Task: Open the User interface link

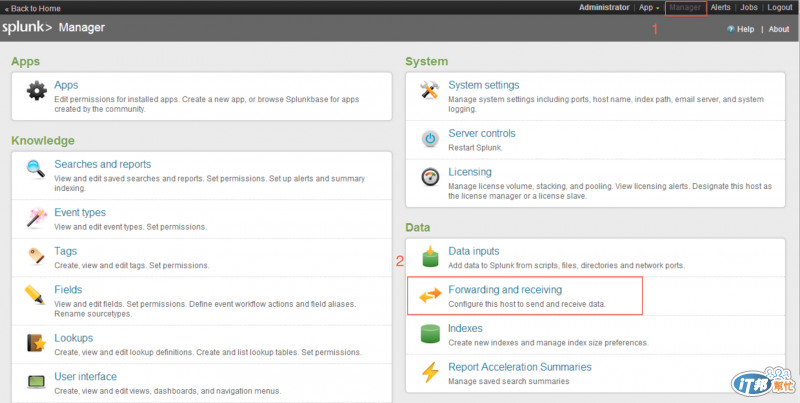Action: [x=85, y=376]
